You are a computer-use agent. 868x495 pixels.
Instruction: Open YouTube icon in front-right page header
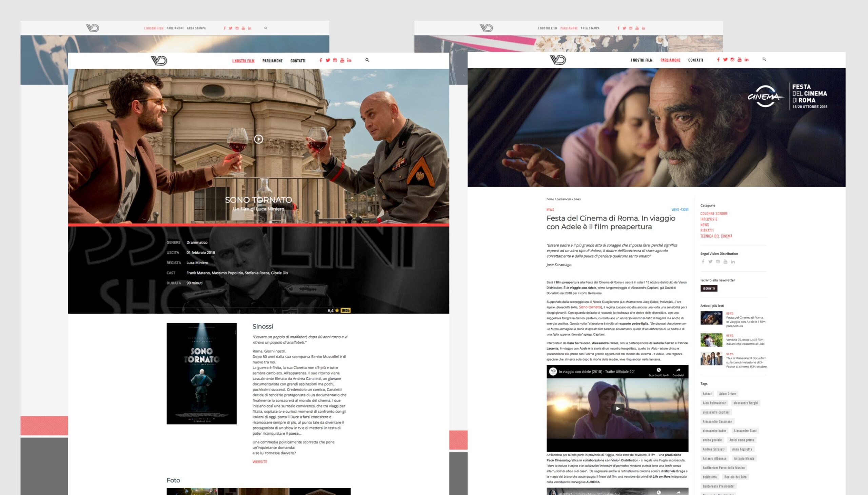(x=739, y=59)
